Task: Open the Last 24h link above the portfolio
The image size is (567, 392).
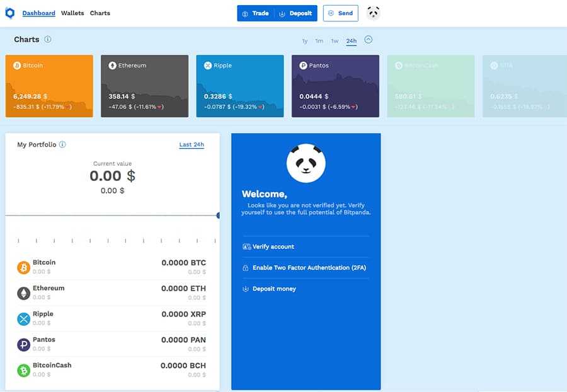Action: (191, 145)
